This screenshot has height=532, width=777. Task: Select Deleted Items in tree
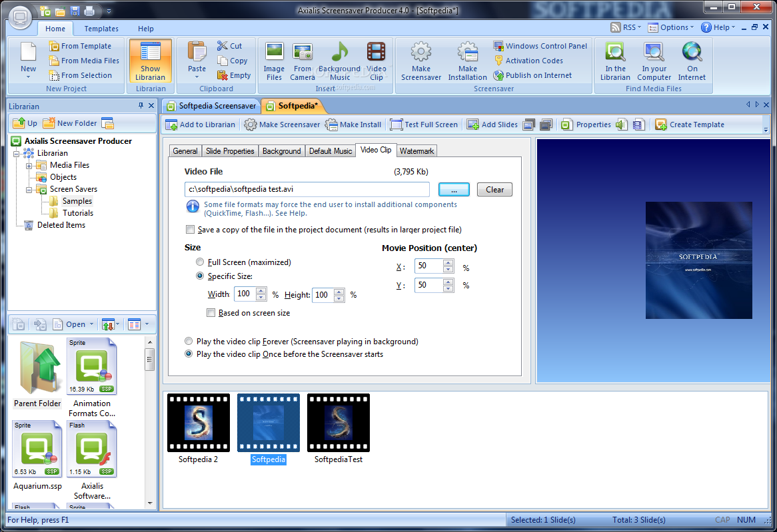coord(61,225)
